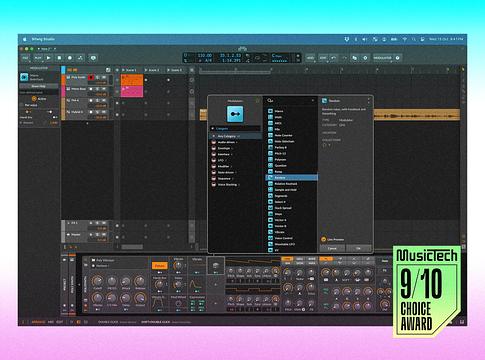Screen dimensions: 485x360
Task: Select the pink clip on Phase Bass
Action: [132, 91]
